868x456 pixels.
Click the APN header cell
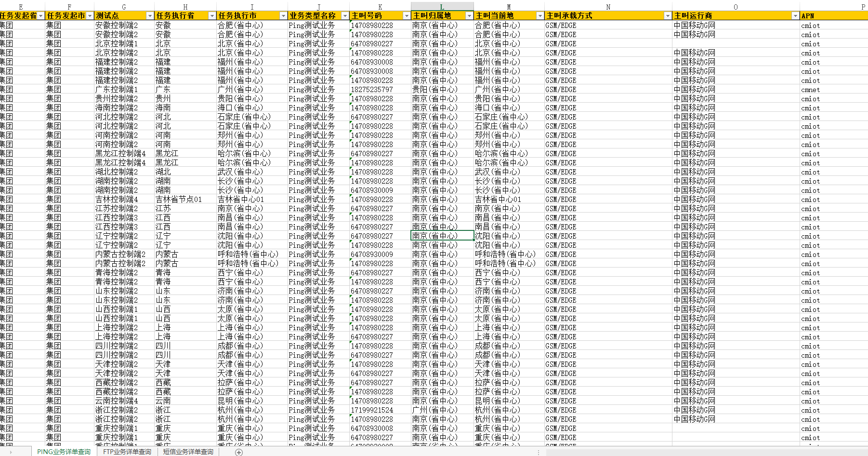coord(834,16)
